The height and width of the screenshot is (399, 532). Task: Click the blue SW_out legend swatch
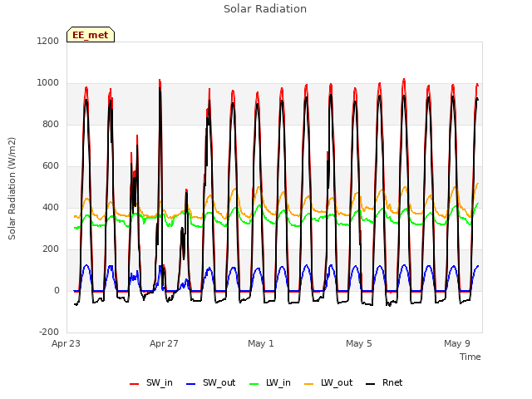[x=191, y=384]
